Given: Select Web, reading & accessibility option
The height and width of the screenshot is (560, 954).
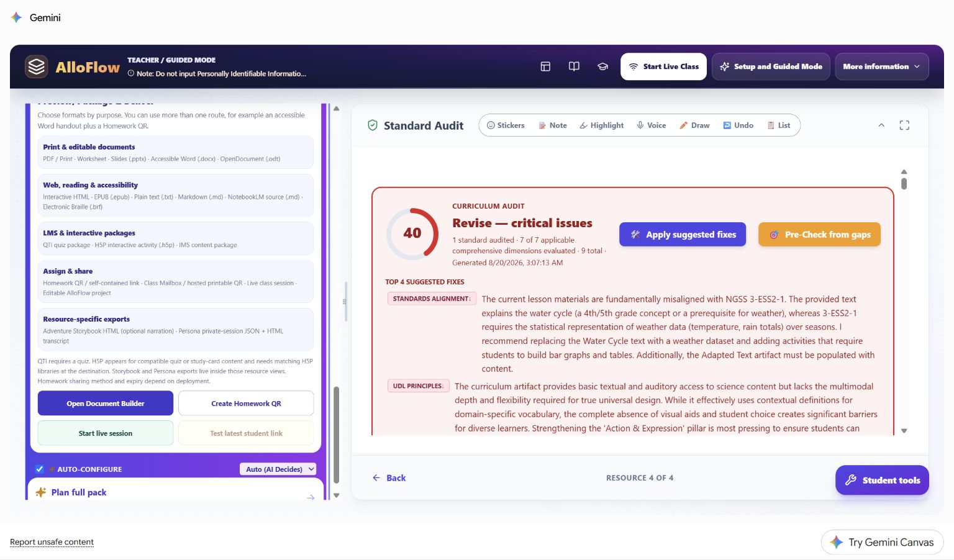Looking at the screenshot, I should coord(176,196).
